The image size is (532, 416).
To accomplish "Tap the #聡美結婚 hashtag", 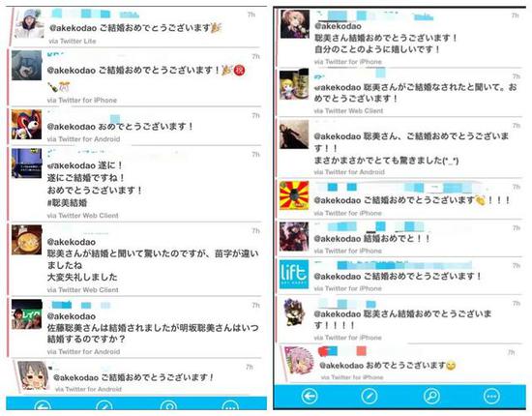I will [67, 203].
